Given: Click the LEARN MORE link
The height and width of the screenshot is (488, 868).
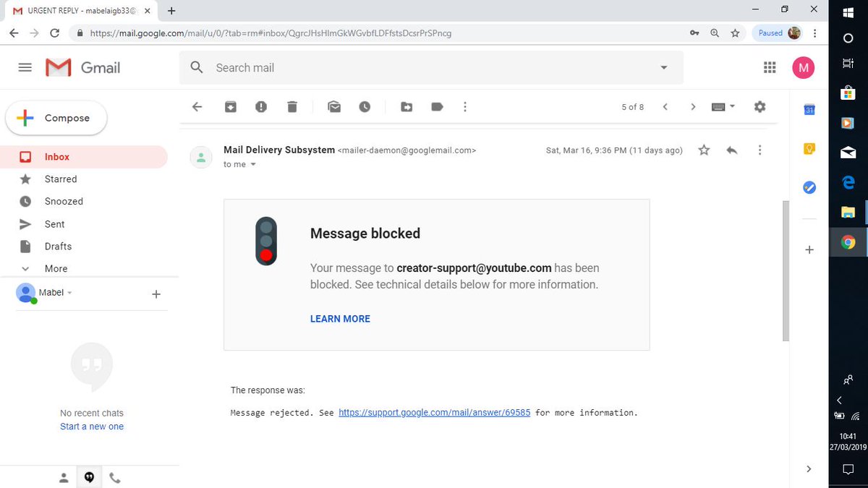Looking at the screenshot, I should pyautogui.click(x=340, y=319).
